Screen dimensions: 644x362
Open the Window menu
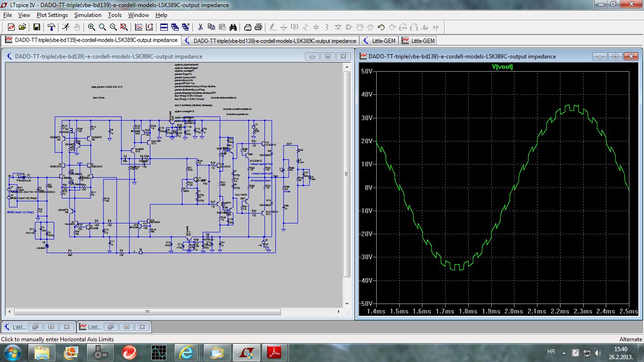tap(139, 15)
